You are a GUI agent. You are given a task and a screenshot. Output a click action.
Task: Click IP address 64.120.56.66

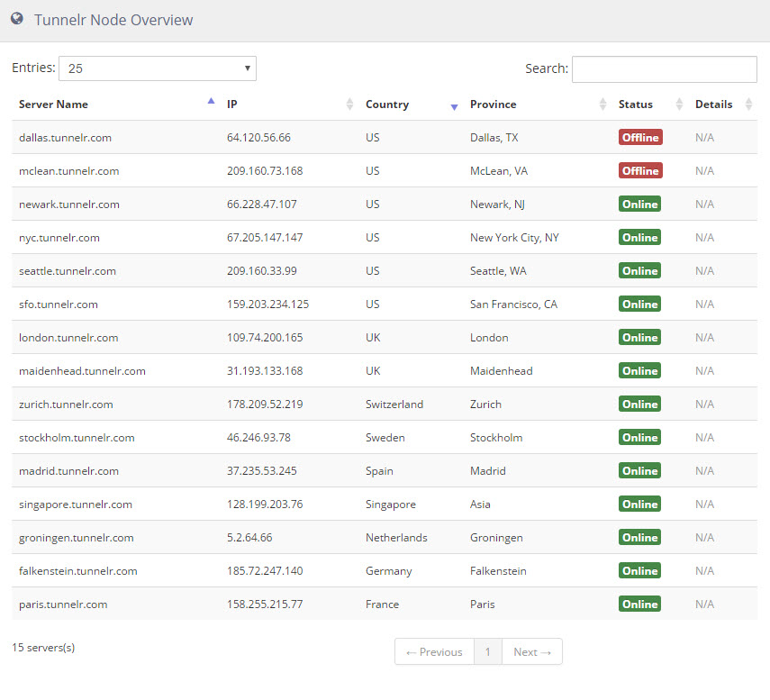coord(258,138)
